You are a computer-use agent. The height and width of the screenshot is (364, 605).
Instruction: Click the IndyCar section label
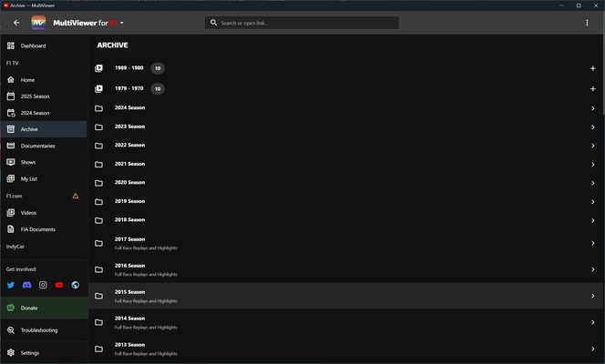click(x=15, y=247)
